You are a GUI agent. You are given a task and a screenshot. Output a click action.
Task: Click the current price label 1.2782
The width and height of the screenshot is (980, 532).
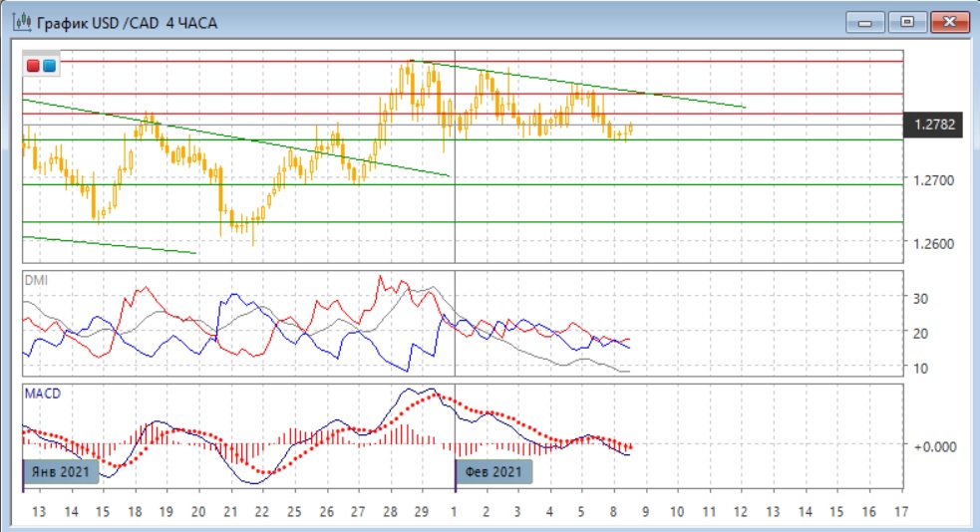(x=933, y=125)
